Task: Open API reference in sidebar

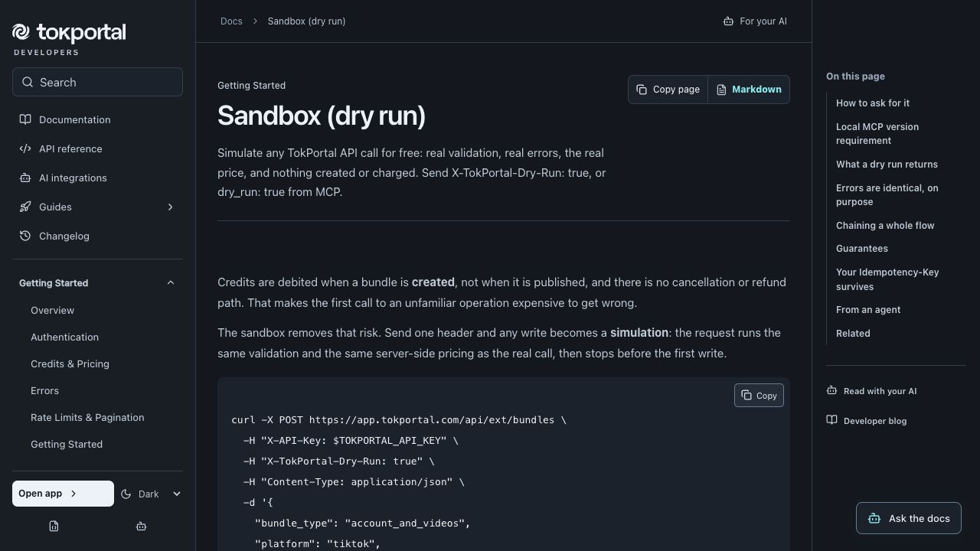Action: click(x=97, y=148)
